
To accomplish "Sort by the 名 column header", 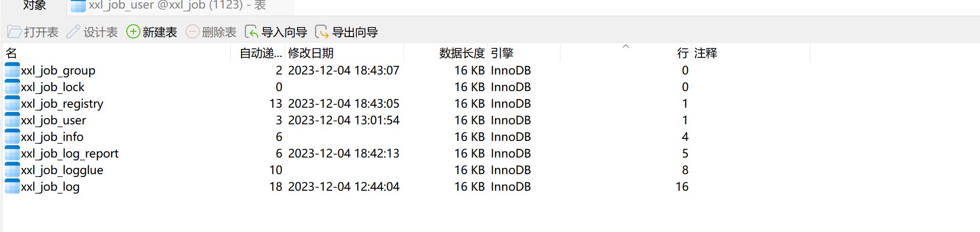I will coord(11,53).
